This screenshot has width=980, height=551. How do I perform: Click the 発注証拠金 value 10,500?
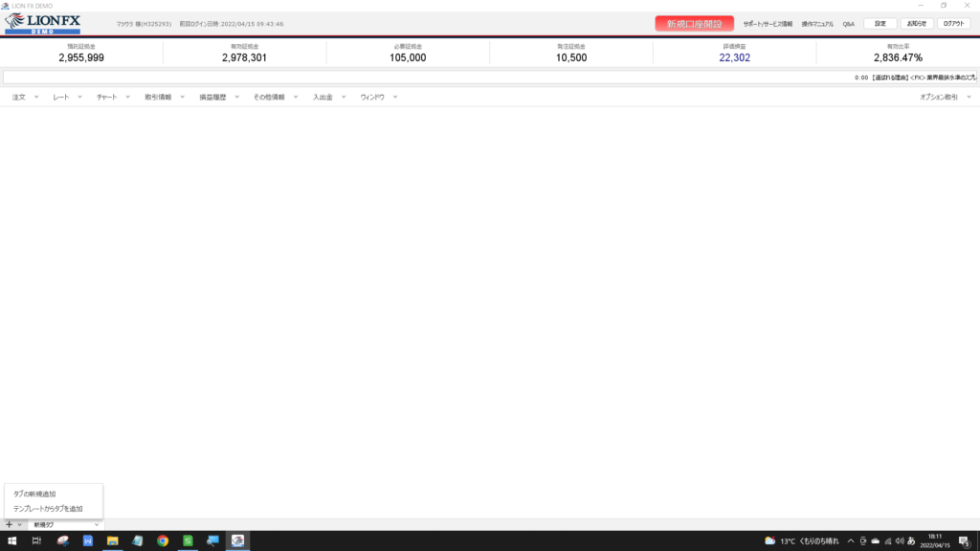571,57
